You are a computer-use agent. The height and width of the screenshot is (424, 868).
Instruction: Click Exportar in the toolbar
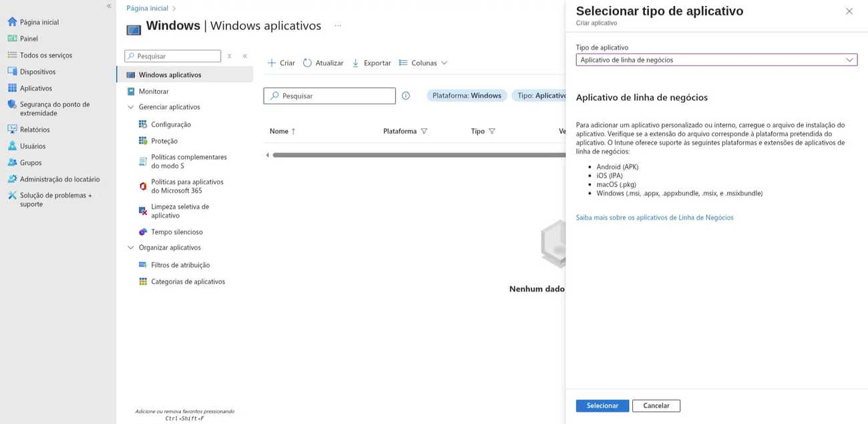(x=371, y=63)
